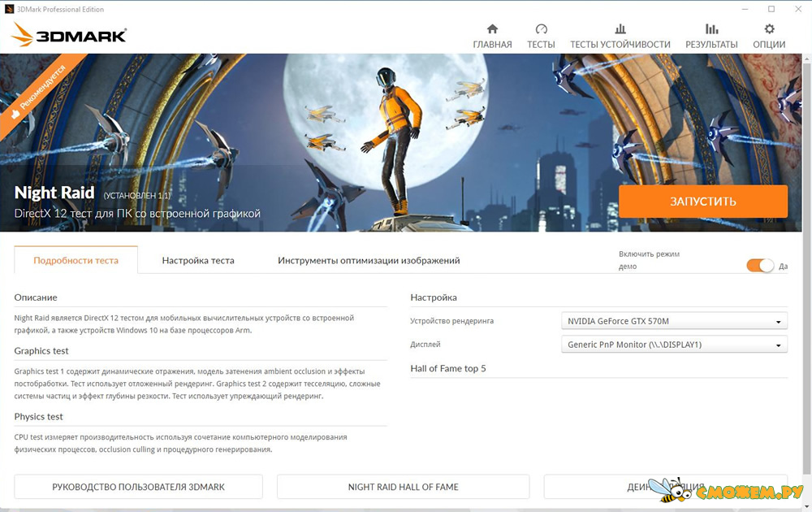Click the Hall of Fame top 5 heading

448,368
